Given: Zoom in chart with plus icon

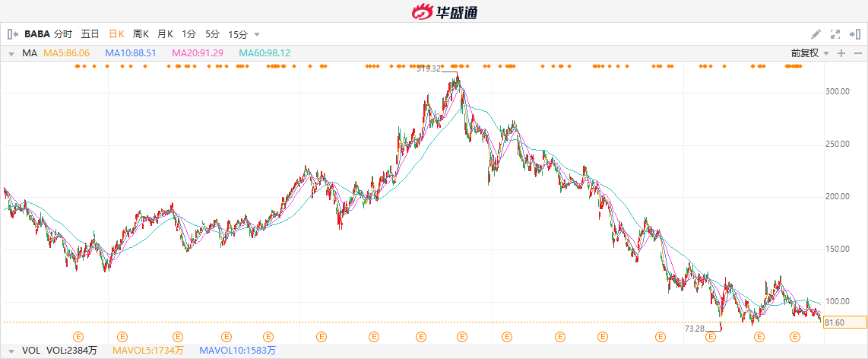Looking at the screenshot, I should (841, 53).
